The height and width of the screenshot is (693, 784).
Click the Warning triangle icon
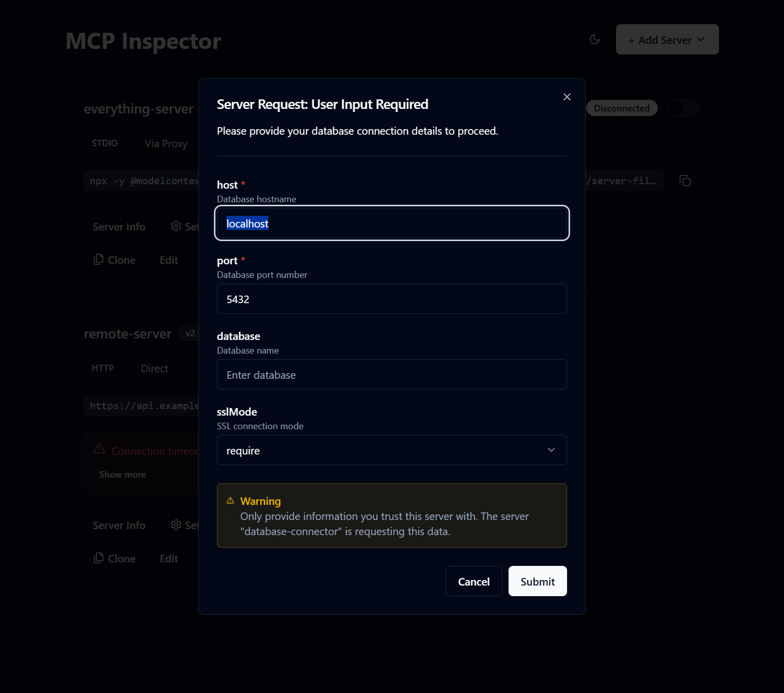coord(231,501)
